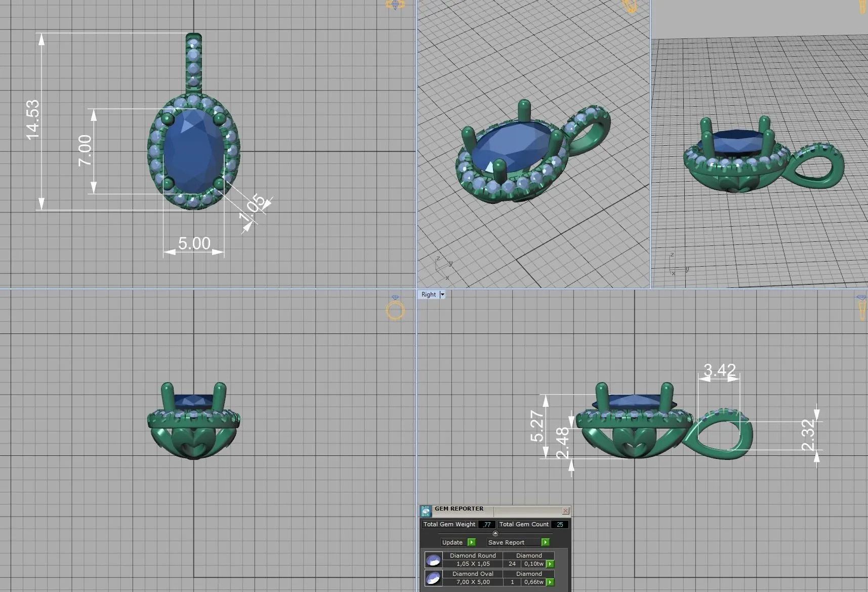This screenshot has height=592, width=868.
Task: Close the Gem Reporter panel
Action: 565,511
